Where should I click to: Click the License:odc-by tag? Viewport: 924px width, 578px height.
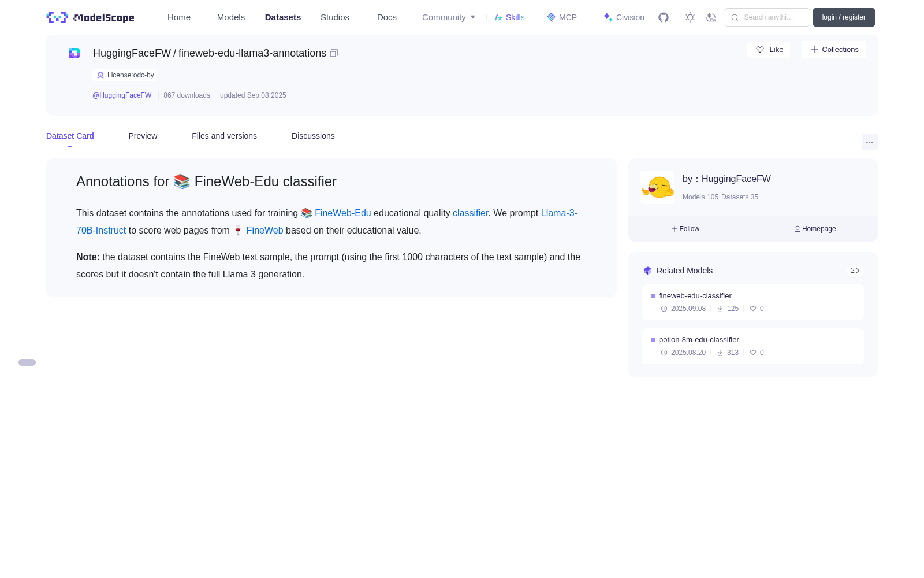pyautogui.click(x=125, y=75)
